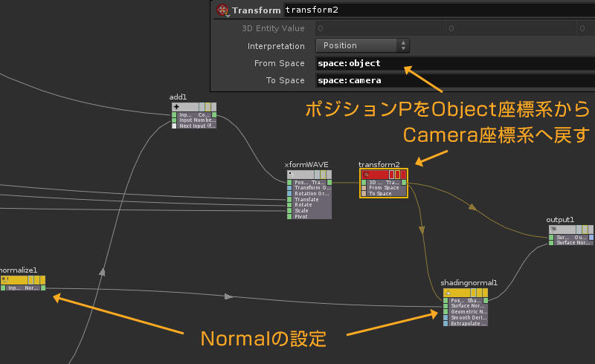Click the xformWAVE node header icon
This screenshot has width=595, height=364.
[291, 174]
